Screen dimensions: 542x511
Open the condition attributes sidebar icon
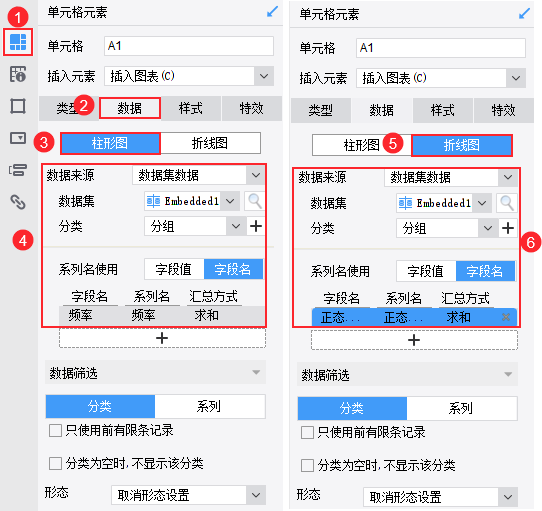click(x=18, y=170)
